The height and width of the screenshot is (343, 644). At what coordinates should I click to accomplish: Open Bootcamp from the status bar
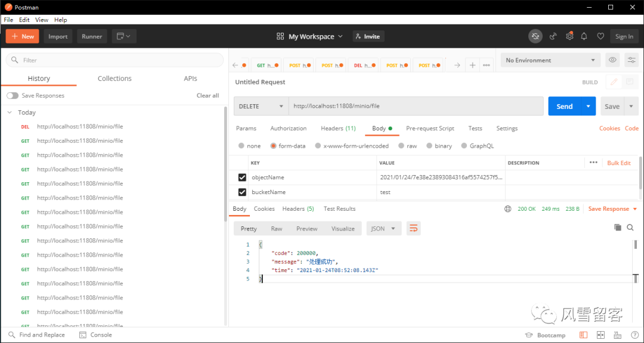pyautogui.click(x=546, y=335)
